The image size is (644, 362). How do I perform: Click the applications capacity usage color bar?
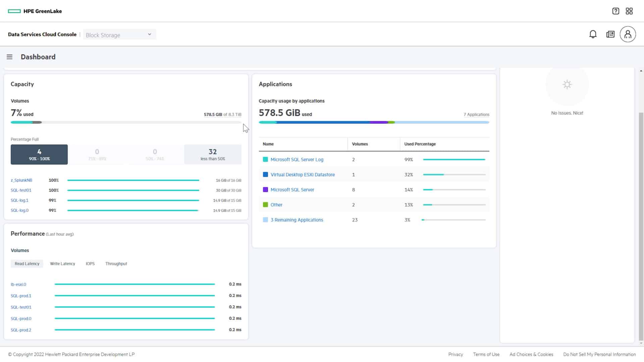[374, 122]
